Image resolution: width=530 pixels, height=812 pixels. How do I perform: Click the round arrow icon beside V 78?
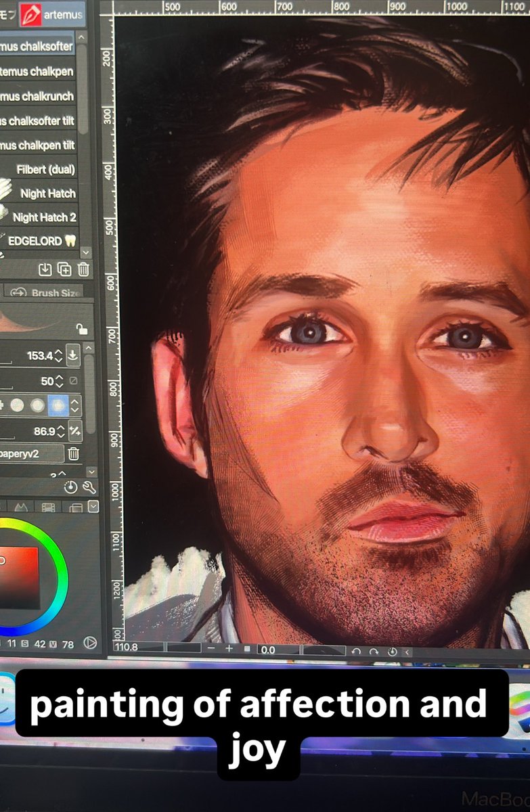(x=89, y=644)
